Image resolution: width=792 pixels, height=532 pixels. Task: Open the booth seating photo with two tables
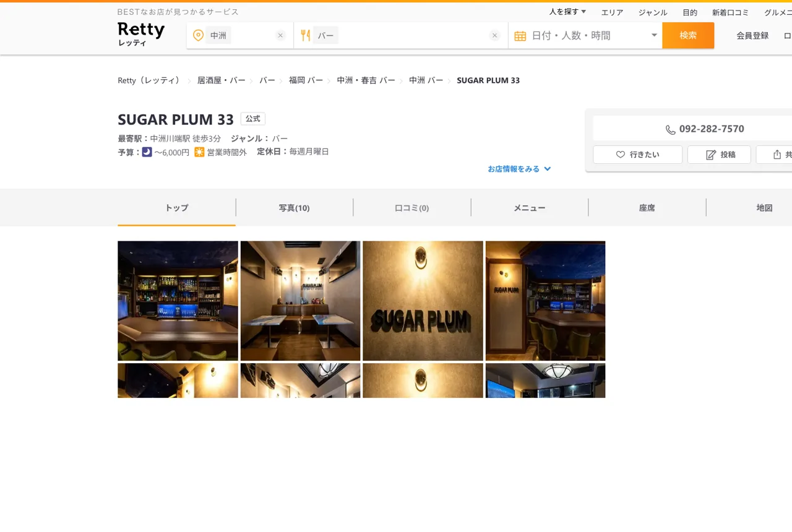click(x=300, y=301)
